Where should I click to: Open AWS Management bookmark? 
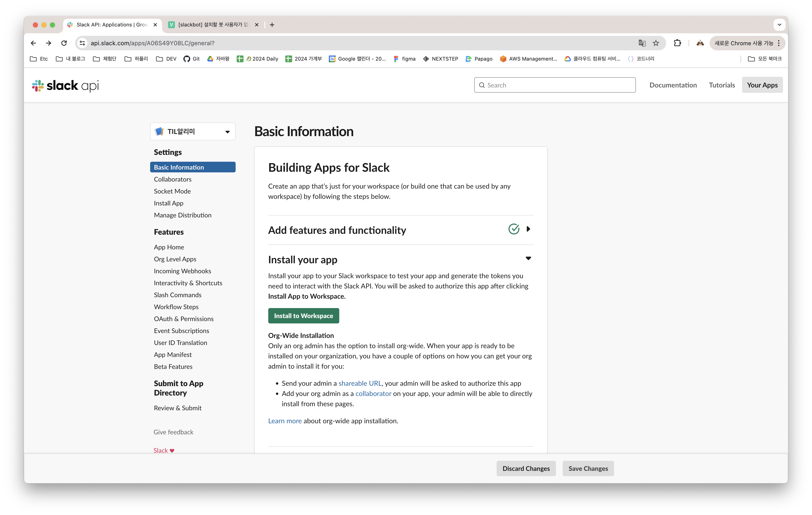click(528, 59)
